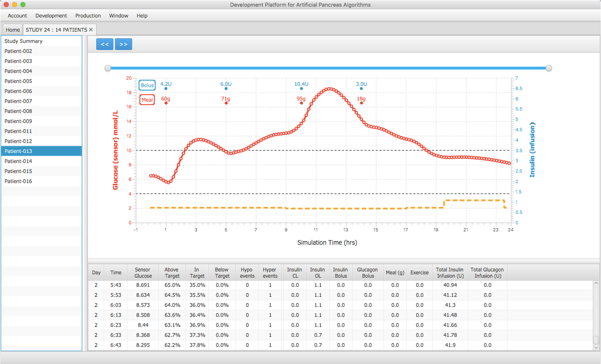
Task: Close the STUDY 24 tab
Action: click(x=91, y=30)
